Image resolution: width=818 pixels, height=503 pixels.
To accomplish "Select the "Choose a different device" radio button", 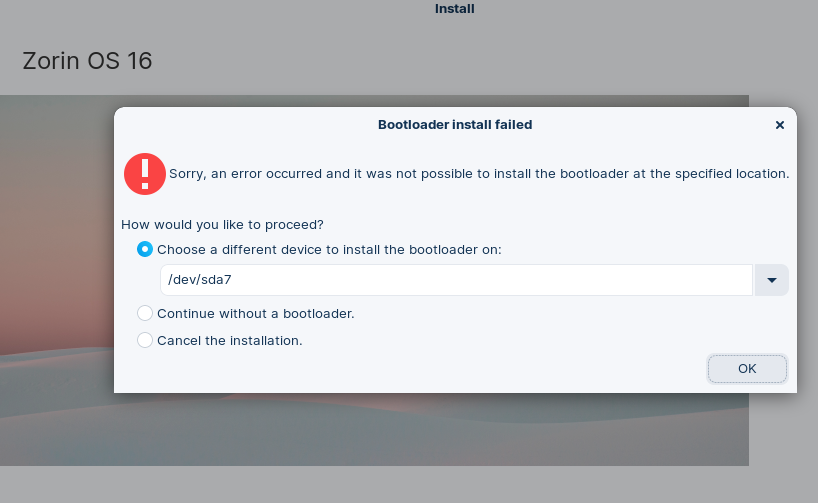I will tap(145, 249).
